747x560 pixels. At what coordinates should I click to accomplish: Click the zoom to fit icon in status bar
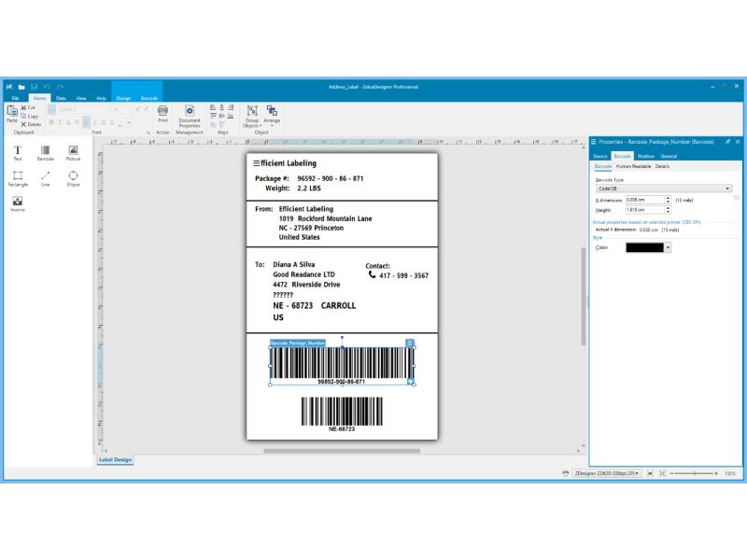[650, 473]
